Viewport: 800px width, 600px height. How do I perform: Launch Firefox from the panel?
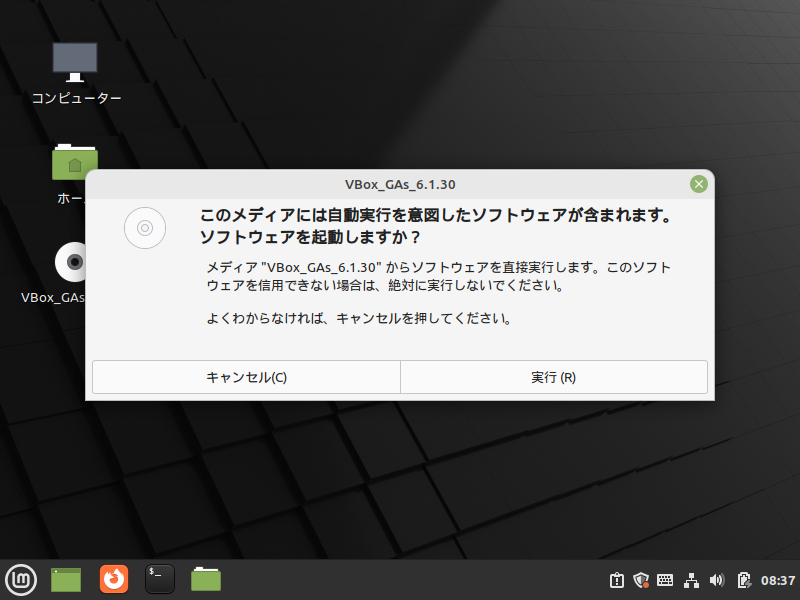[114, 579]
